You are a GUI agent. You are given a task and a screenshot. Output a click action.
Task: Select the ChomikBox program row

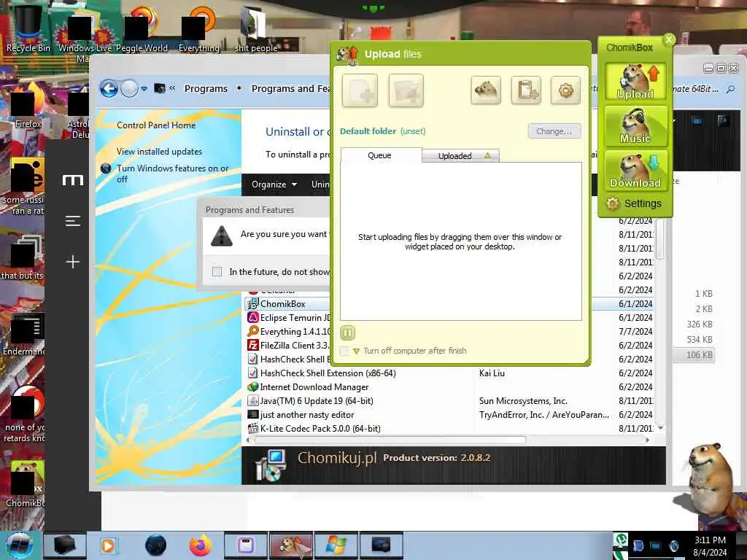288,304
